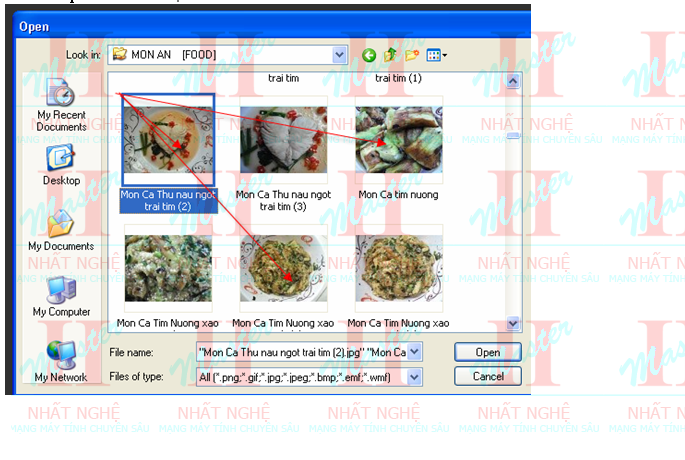The width and height of the screenshot is (685, 460).
Task: Go to Desktop in places bar
Action: click(x=61, y=165)
